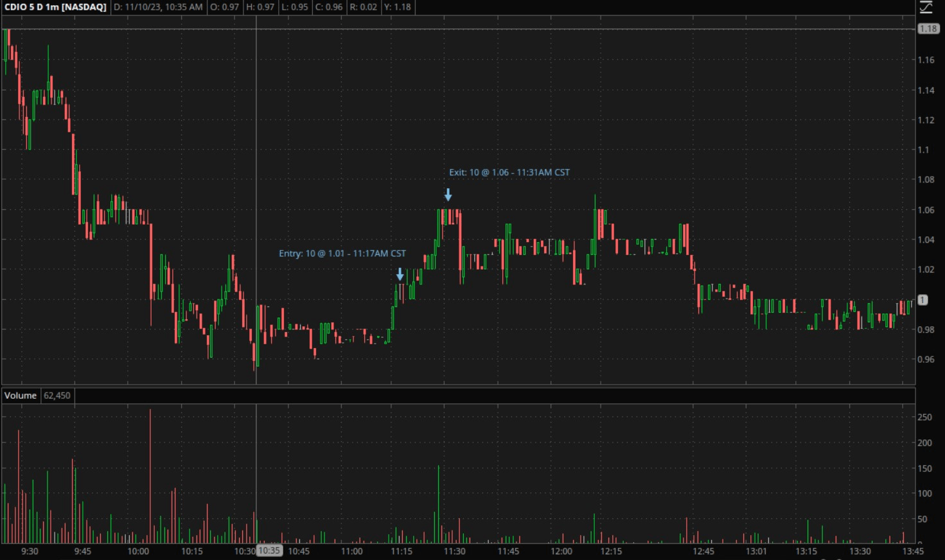Click the 9:45 time axis label
Viewport: 945px width, 560px height.
coord(83,551)
